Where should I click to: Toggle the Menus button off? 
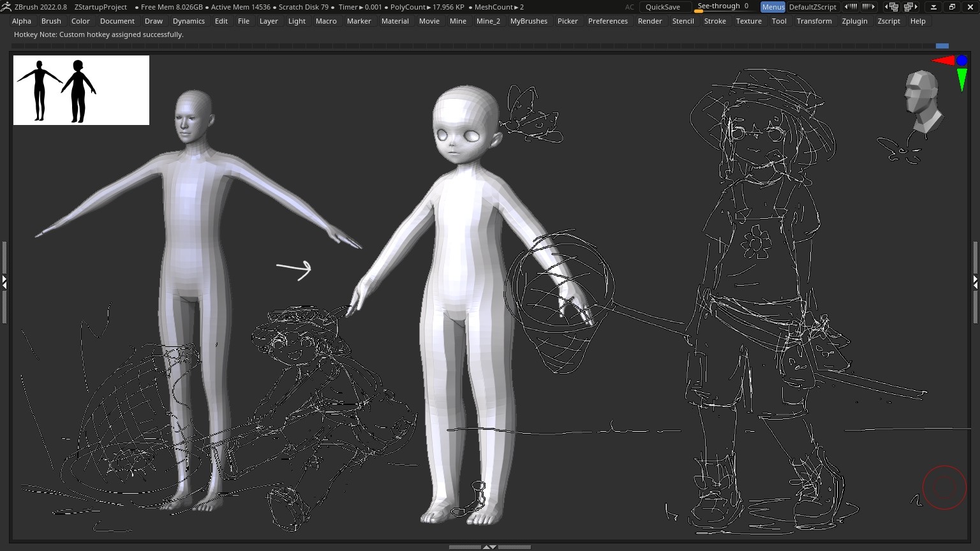(773, 7)
